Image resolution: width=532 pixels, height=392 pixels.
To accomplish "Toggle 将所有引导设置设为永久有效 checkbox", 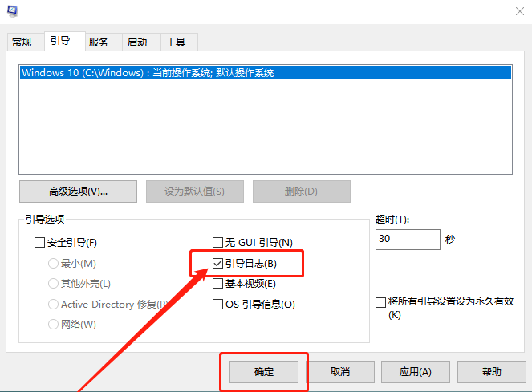I will coord(380,302).
